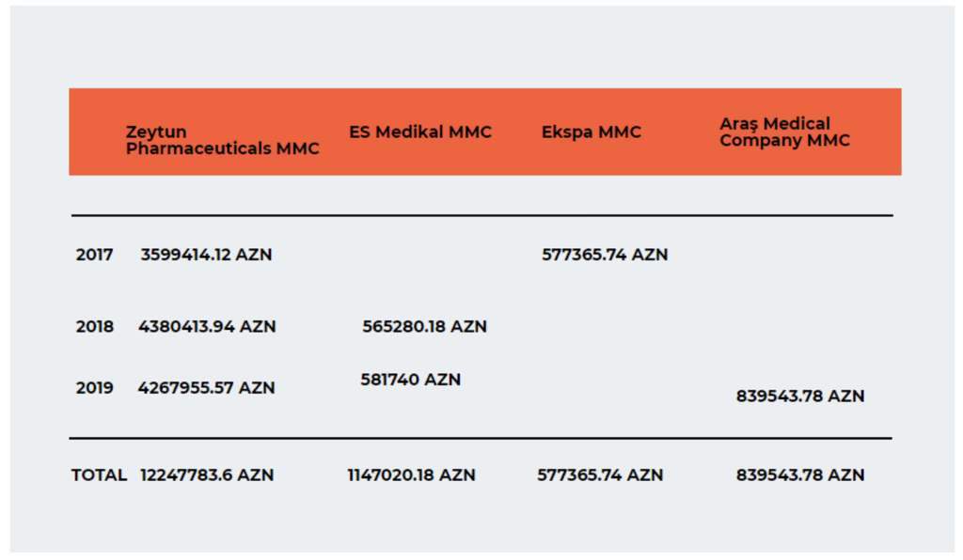
Task: Click the Araş Medical Company MMC header
Action: [x=784, y=132]
